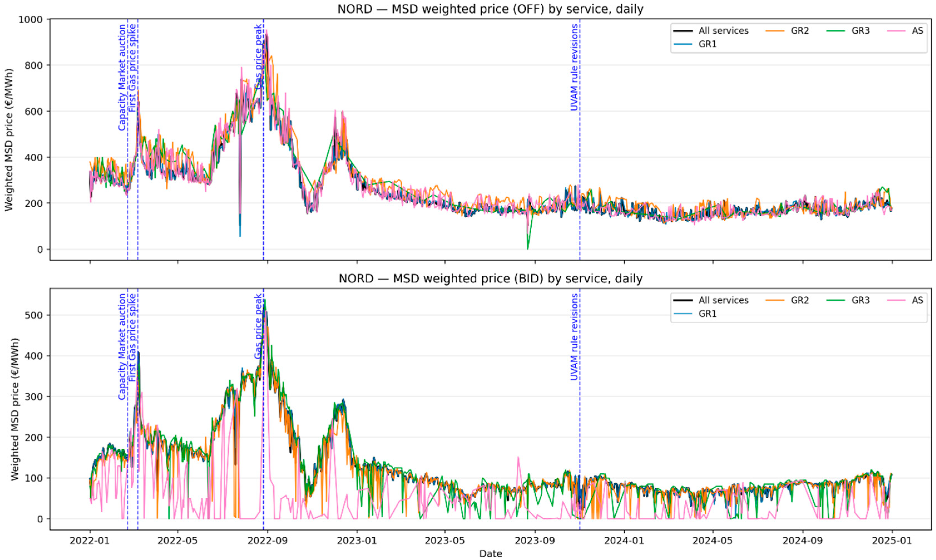Click the top chart title for OFF price
This screenshot has width=936, height=560.
coord(490,9)
